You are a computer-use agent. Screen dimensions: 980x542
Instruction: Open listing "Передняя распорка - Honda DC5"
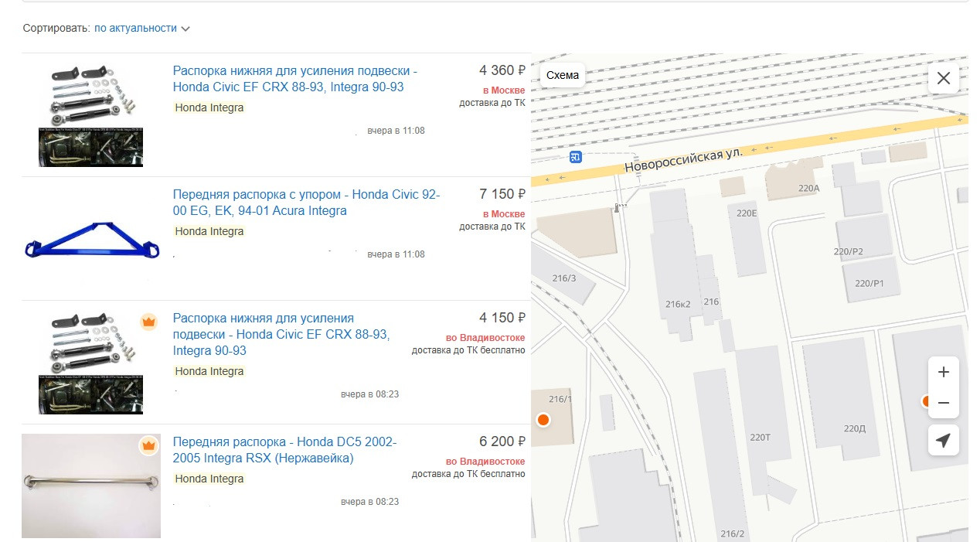click(x=284, y=450)
